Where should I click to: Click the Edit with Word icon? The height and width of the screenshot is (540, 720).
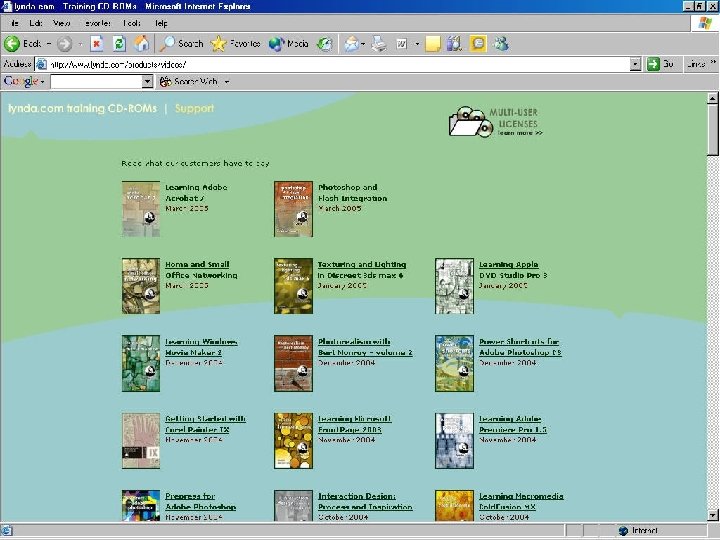pos(401,44)
